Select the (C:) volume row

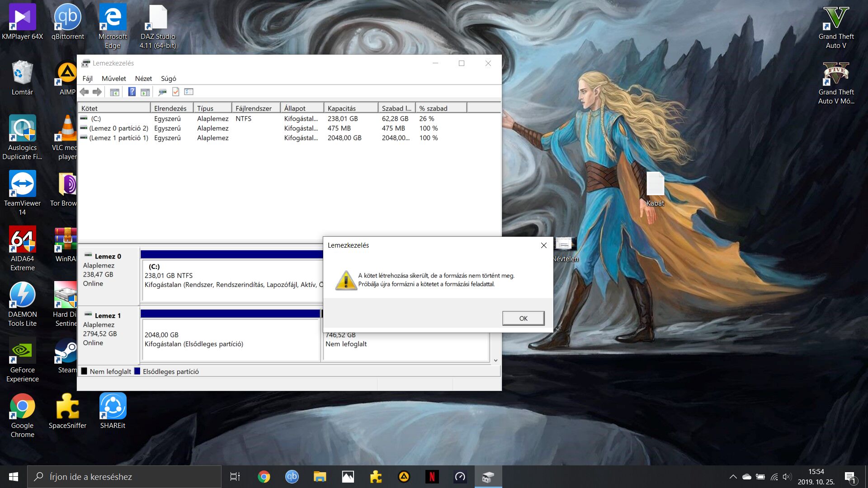(289, 119)
